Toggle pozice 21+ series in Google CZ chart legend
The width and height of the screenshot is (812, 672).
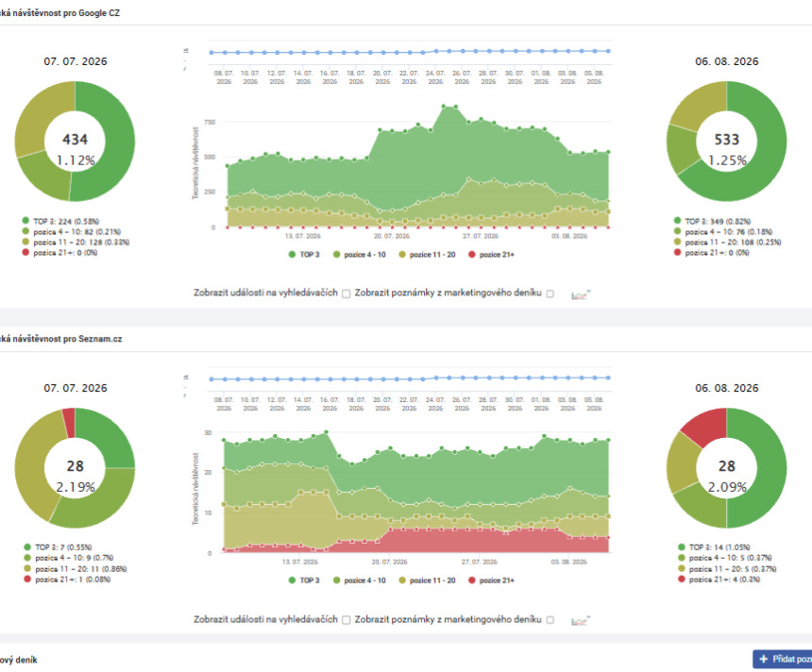[491, 254]
